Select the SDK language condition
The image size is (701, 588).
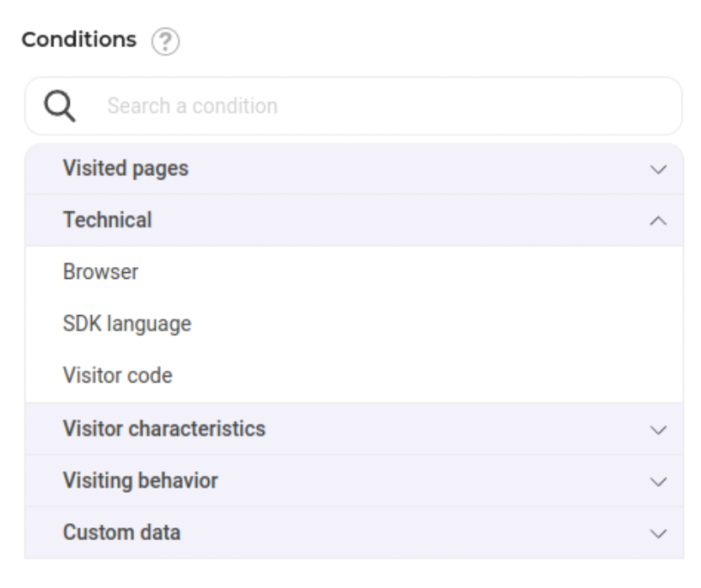[354, 323]
